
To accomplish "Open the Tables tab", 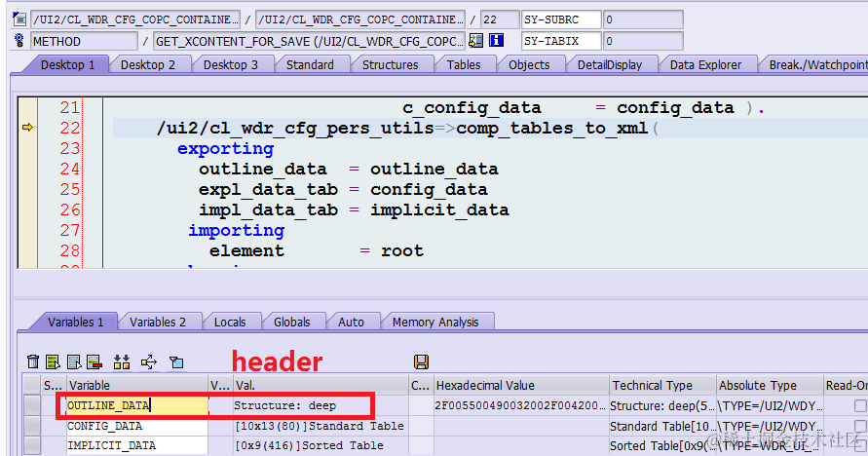I will pos(464,64).
